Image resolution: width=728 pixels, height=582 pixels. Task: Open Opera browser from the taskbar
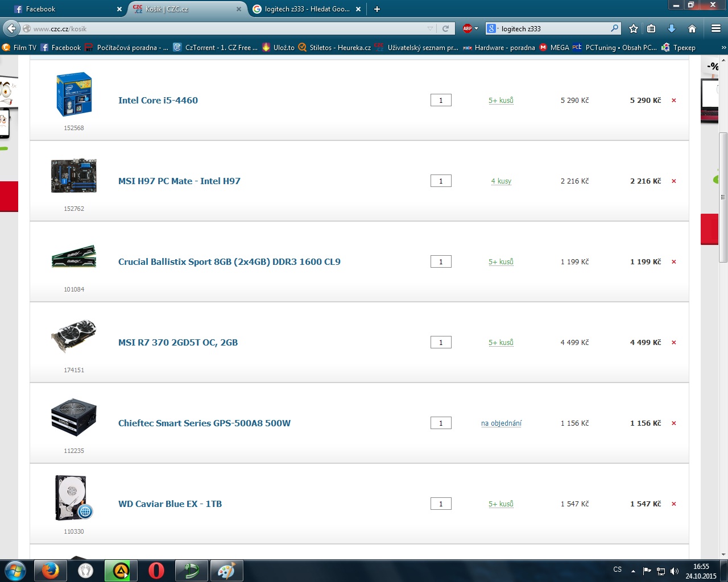tap(156, 571)
